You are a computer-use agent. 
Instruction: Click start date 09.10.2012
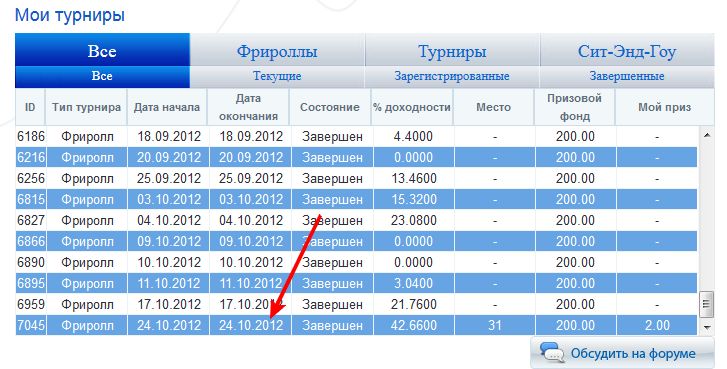169,241
